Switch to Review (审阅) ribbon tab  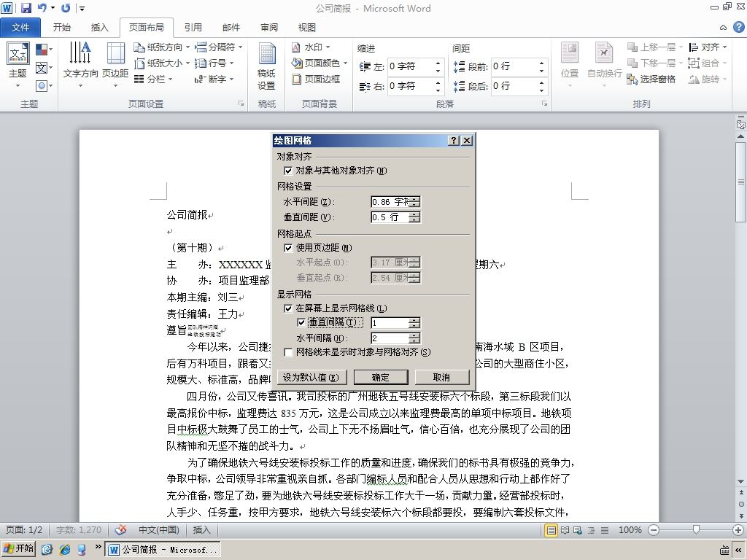(268, 28)
